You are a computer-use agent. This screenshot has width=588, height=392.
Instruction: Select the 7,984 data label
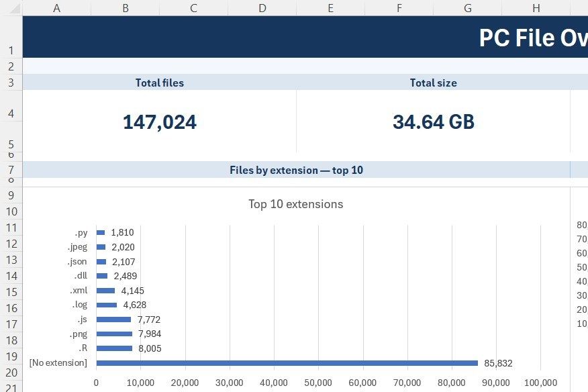click(149, 334)
